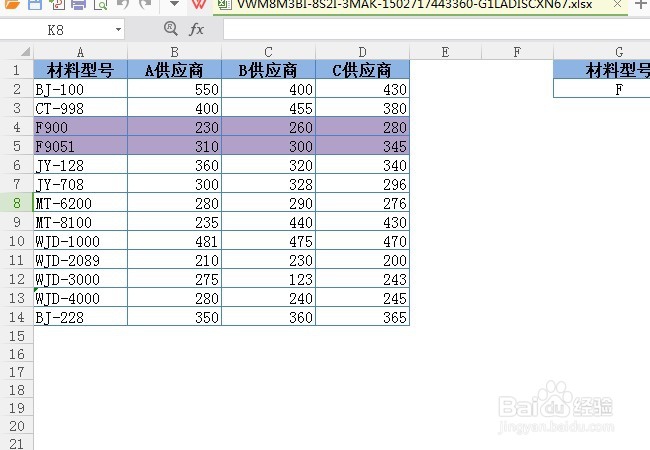Select column F header
Image resolution: width=650 pixels, height=450 pixels.
click(x=517, y=52)
